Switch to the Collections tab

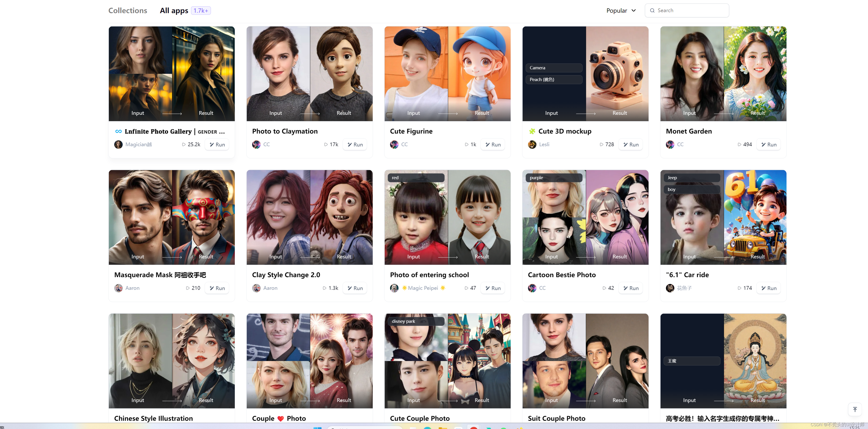pos(128,11)
